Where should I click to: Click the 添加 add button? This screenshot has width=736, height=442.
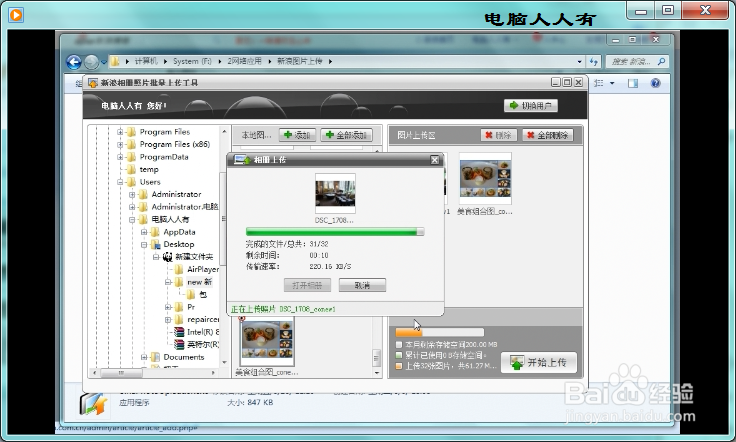[297, 135]
